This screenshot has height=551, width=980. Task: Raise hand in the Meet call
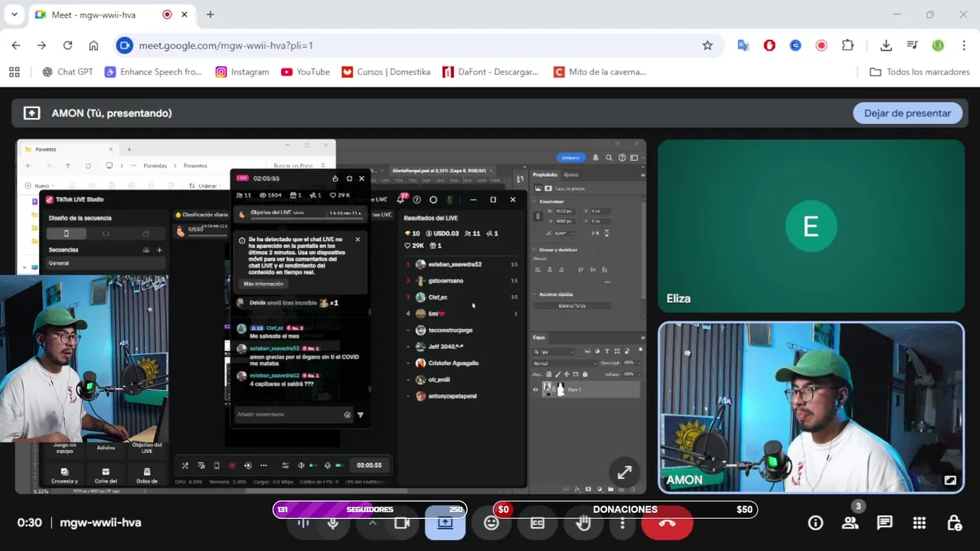[x=583, y=523]
